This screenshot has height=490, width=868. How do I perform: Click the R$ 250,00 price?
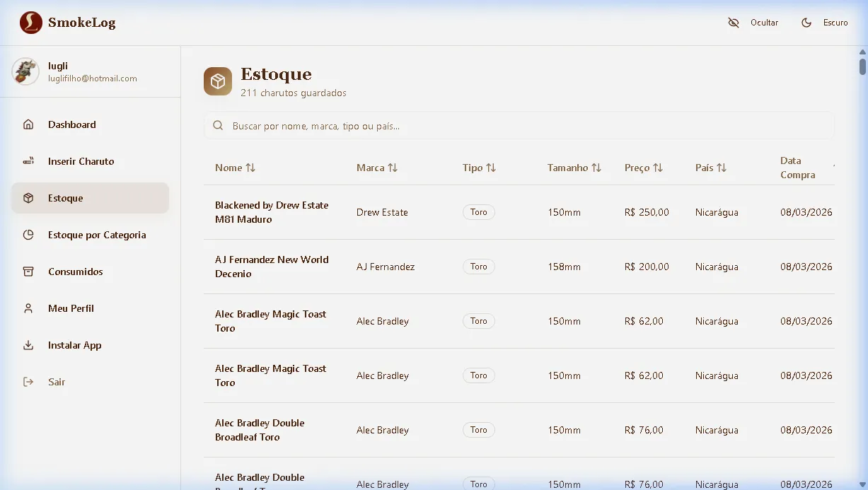pos(647,212)
